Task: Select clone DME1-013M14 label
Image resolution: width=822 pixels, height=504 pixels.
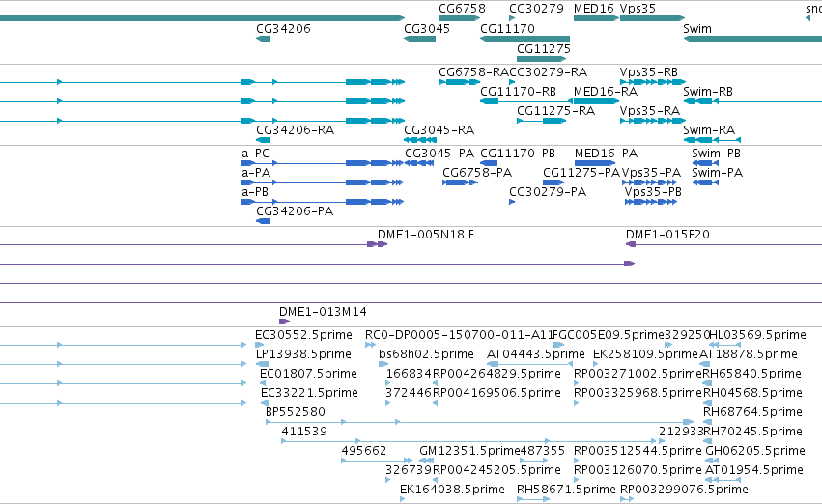Action: [x=323, y=313]
